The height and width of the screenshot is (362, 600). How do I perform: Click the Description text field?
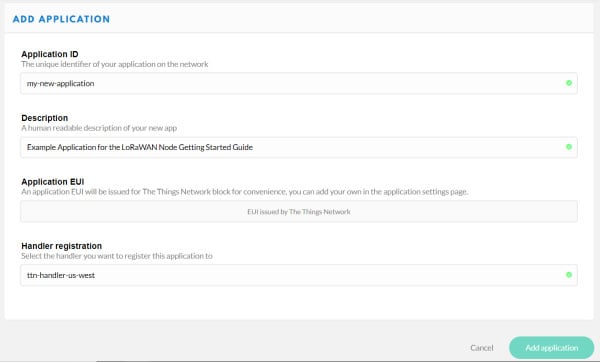299,147
